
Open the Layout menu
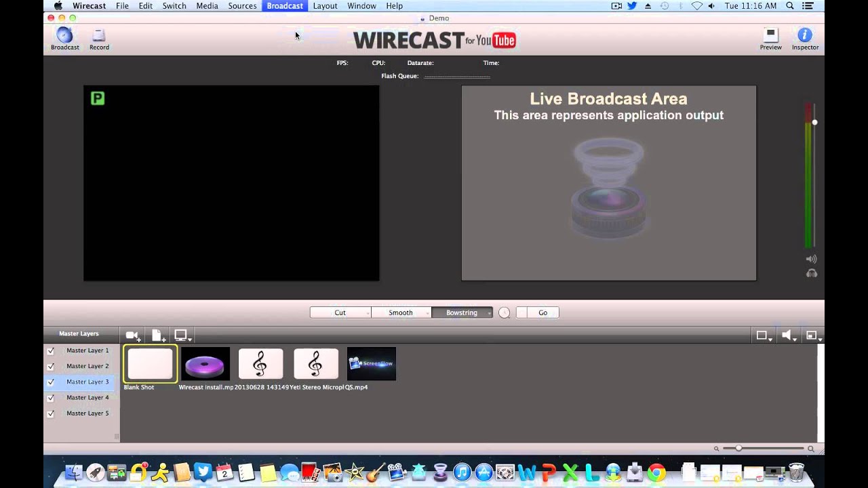325,5
